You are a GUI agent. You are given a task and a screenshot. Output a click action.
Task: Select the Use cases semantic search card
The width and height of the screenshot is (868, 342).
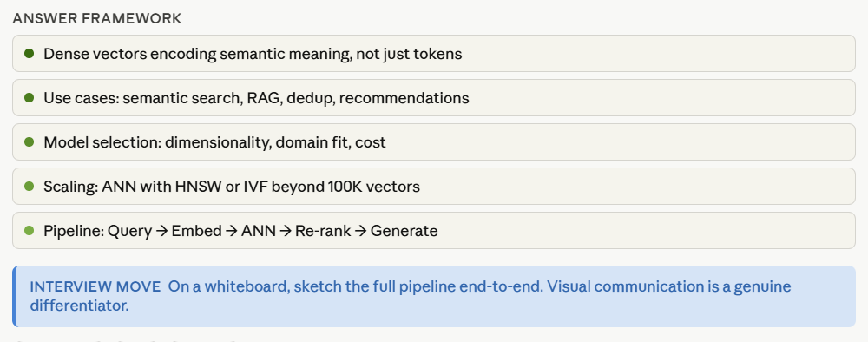click(434, 98)
